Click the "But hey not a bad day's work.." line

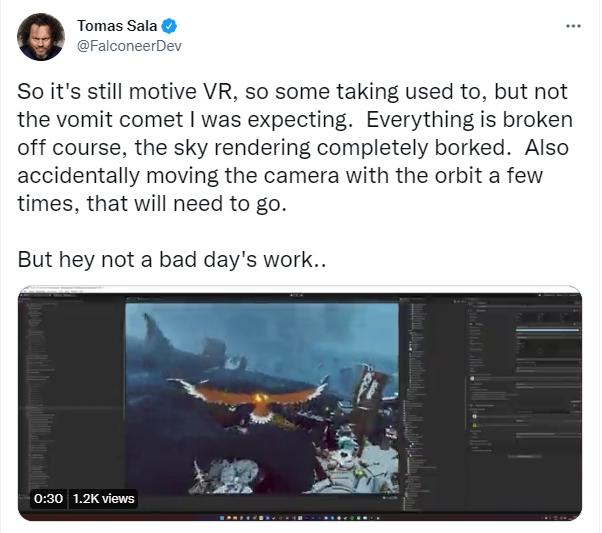[x=172, y=260]
